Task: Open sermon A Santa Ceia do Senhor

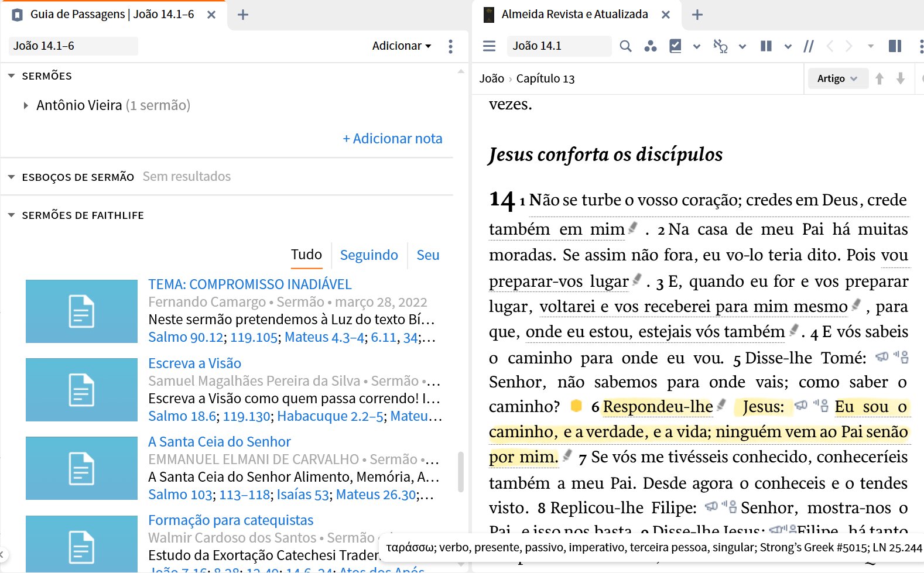Action: click(220, 442)
